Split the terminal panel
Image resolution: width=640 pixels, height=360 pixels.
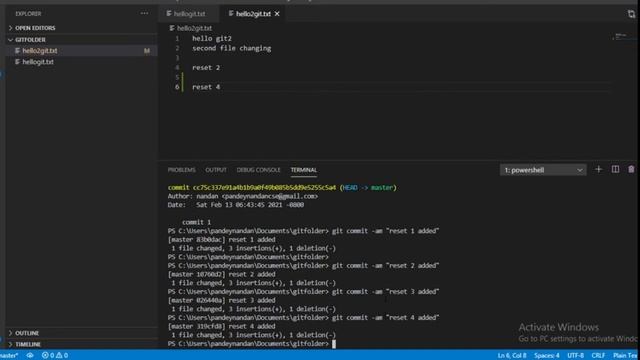click(615, 169)
